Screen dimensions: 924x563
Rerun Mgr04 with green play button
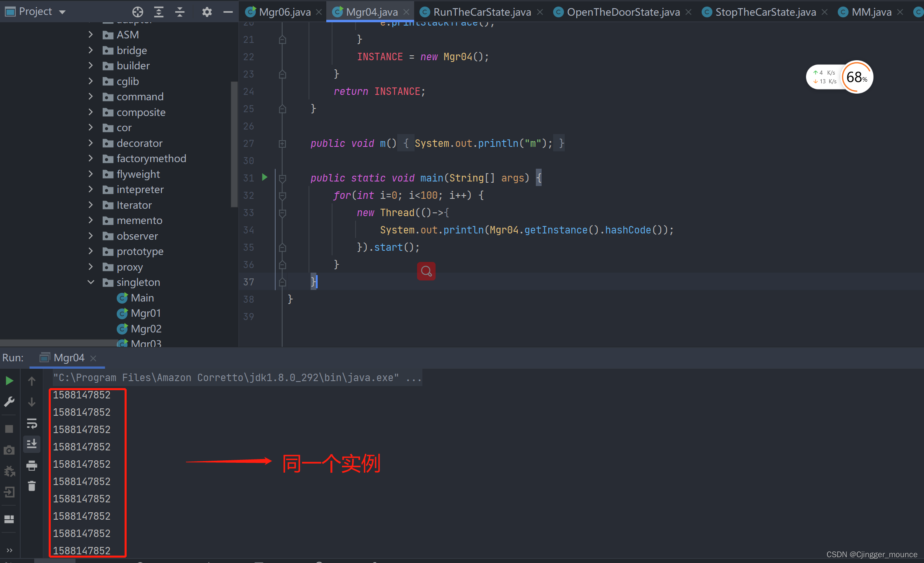(9, 381)
